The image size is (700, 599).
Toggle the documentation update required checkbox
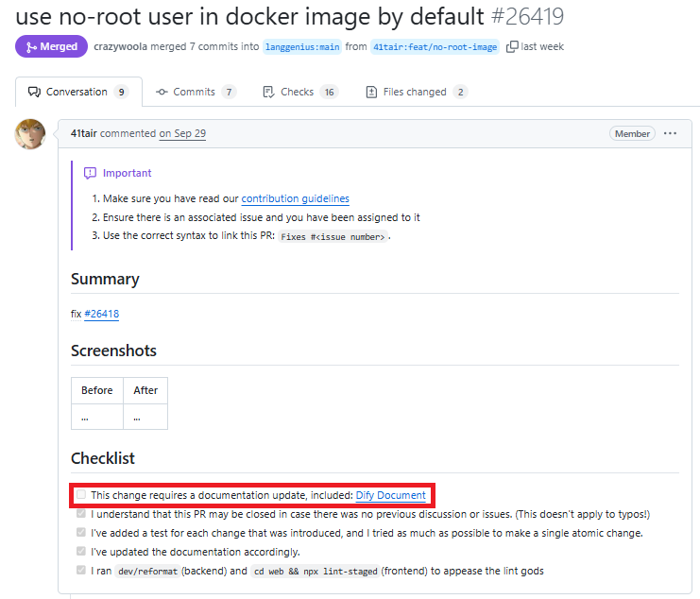(81, 495)
